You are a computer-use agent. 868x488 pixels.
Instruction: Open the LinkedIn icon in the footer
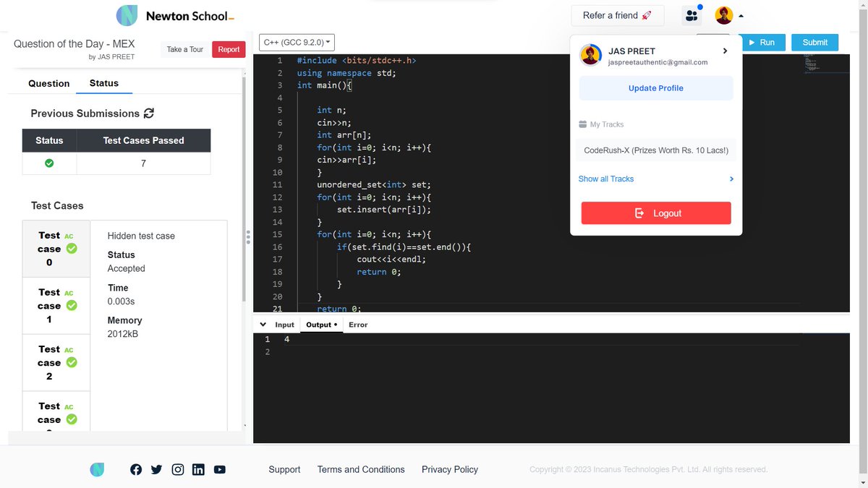[x=198, y=470]
